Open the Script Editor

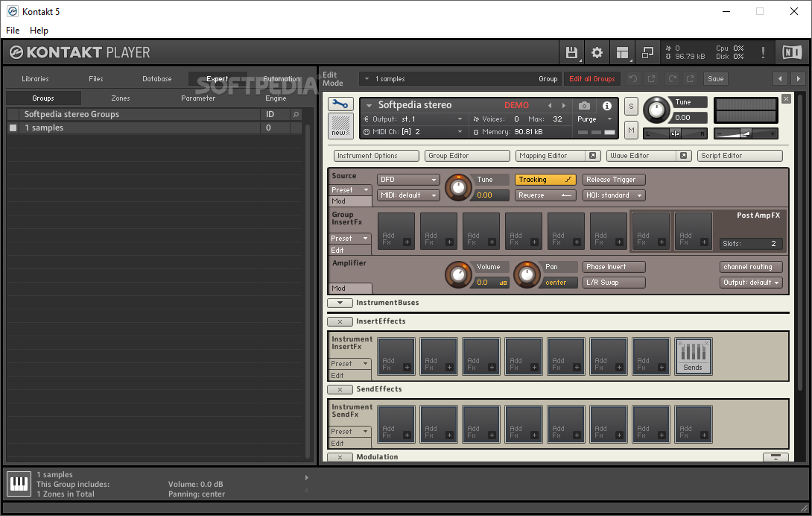[740, 156]
